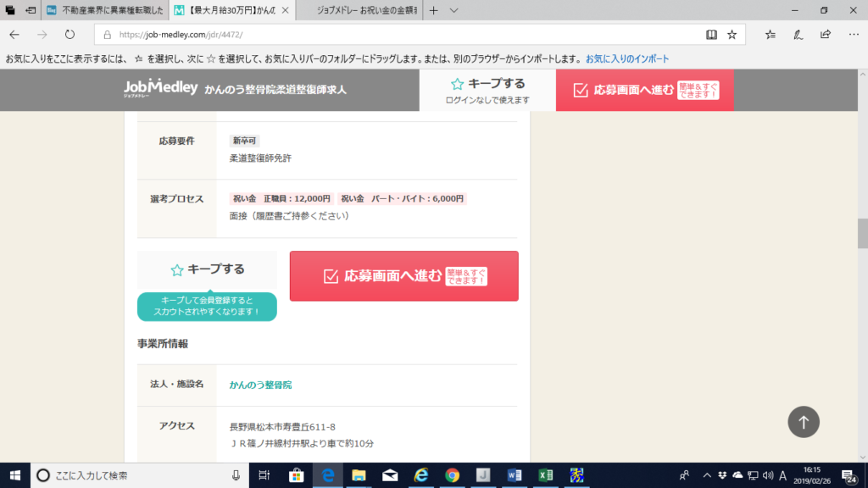
Task: Open the reading view book icon
Action: coord(711,35)
